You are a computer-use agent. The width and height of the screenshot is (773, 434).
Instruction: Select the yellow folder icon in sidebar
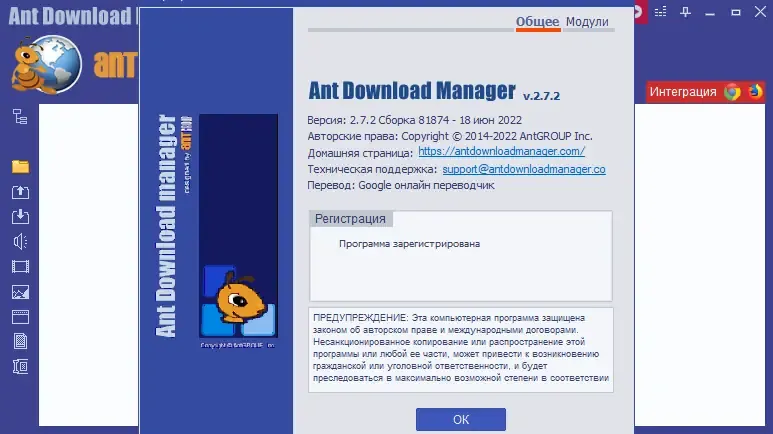tap(20, 167)
